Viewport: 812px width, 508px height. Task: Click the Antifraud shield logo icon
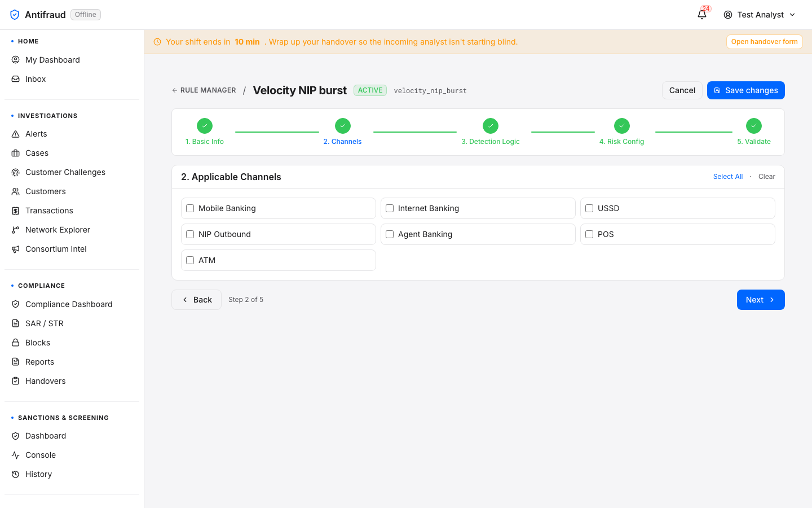click(15, 15)
